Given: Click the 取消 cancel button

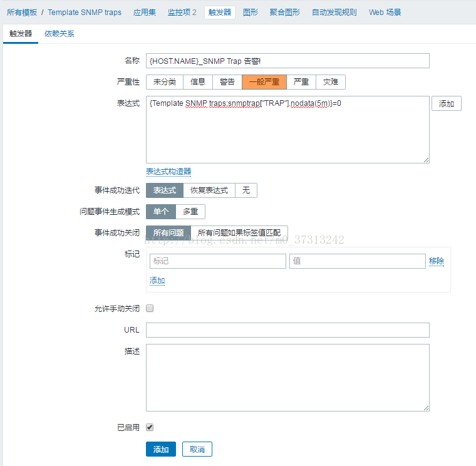Looking at the screenshot, I should (197, 449).
